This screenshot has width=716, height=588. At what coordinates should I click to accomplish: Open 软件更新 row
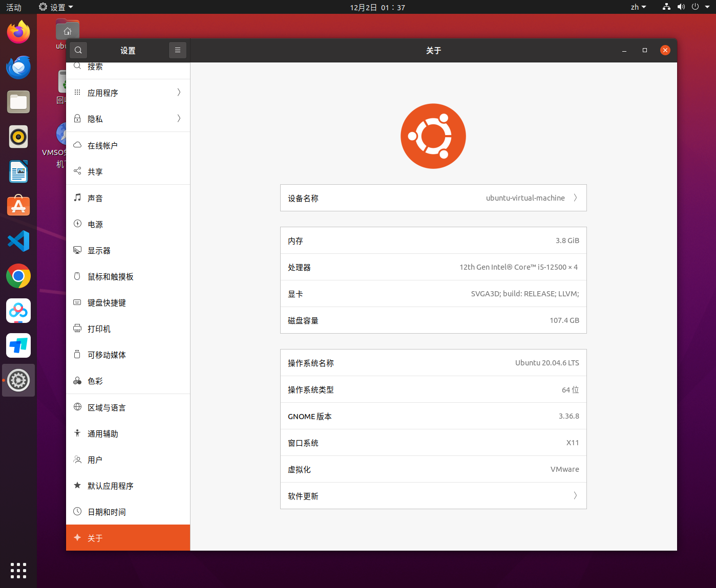[x=433, y=496]
